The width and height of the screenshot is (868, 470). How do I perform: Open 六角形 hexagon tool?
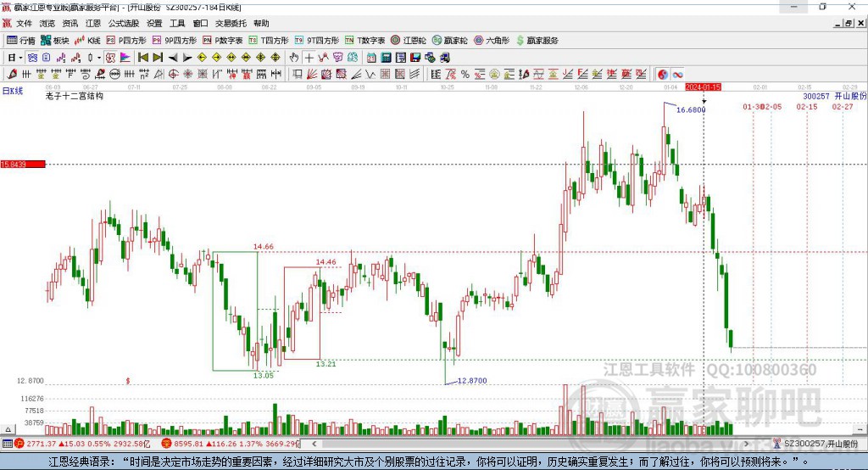(492, 41)
